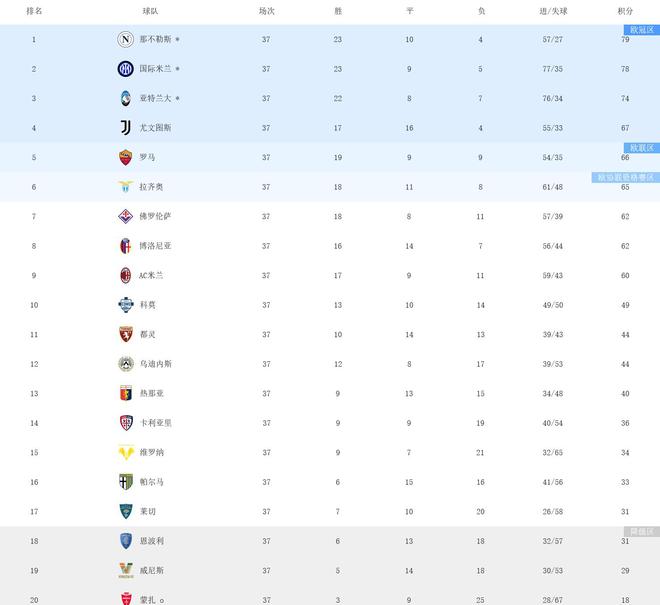
Task: Click the Napoli (那不勒斯) club crest
Action: point(125,40)
